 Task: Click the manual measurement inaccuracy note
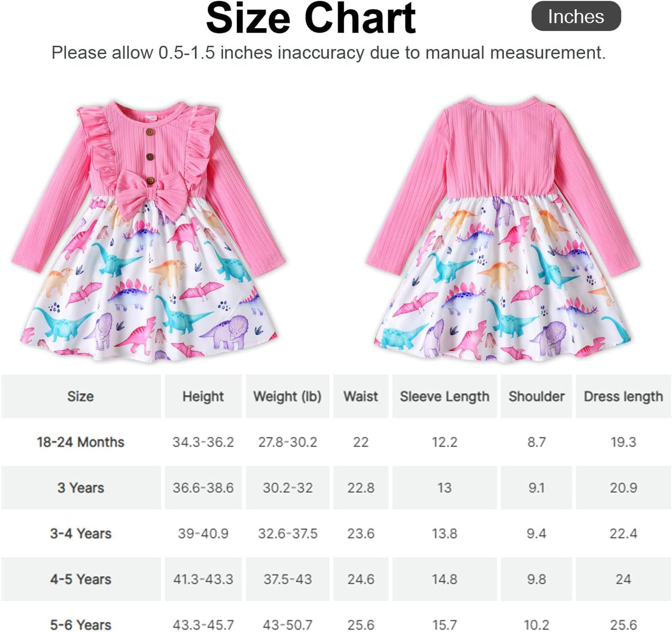[329, 53]
